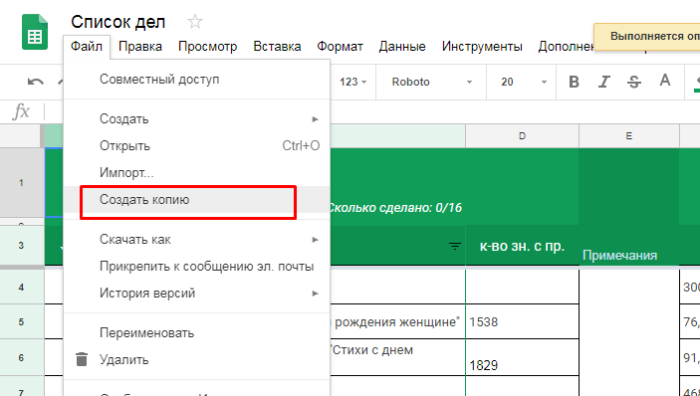The width and height of the screenshot is (700, 396).
Task: Expand the История версий submenu
Action: tap(197, 293)
